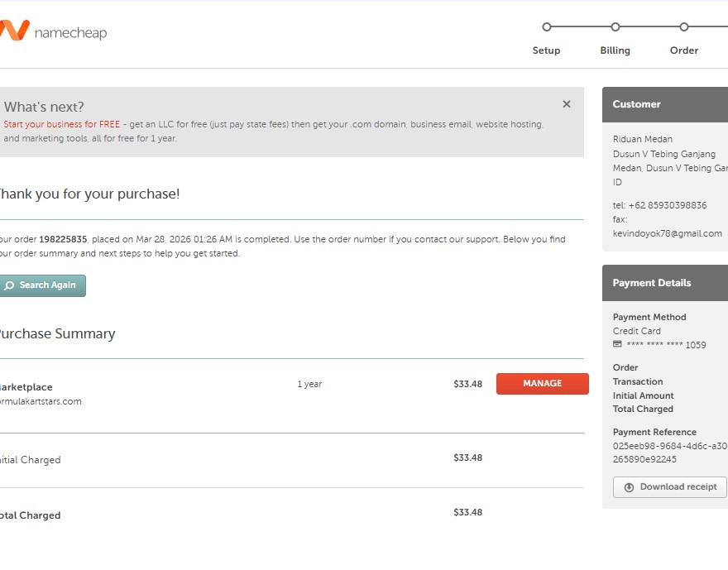The image size is (728, 570).
Task: Click the kevindoyok78@gmail.com email address
Action: click(667, 233)
